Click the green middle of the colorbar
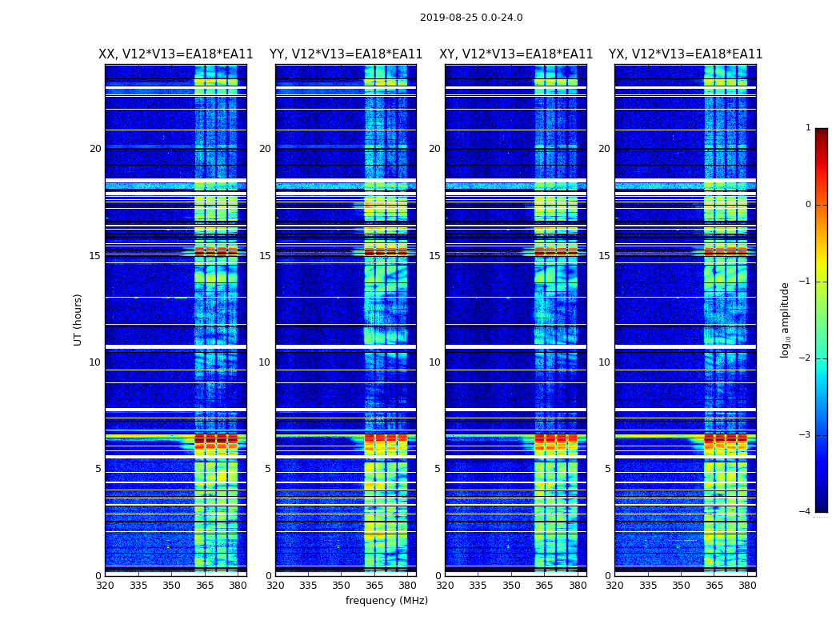The width and height of the screenshot is (840, 640). pos(822,320)
